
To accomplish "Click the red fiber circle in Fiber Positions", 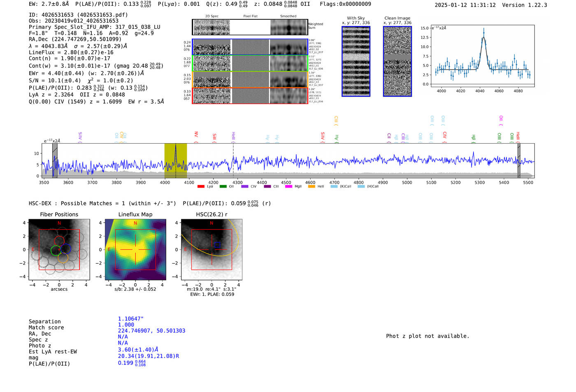I will [x=59, y=241].
